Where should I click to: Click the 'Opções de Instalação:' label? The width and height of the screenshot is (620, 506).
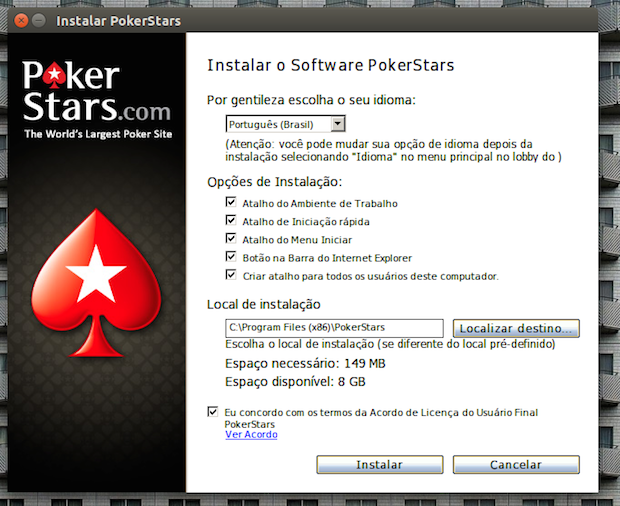tap(274, 182)
